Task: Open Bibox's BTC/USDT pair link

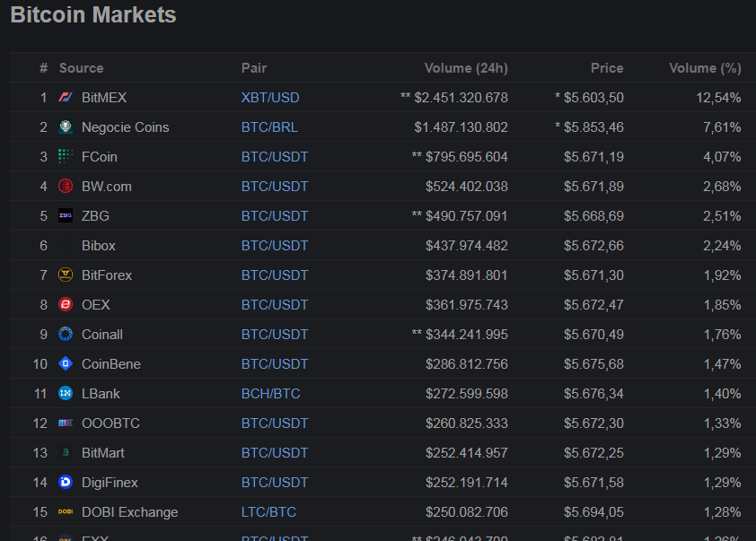Action: point(275,246)
